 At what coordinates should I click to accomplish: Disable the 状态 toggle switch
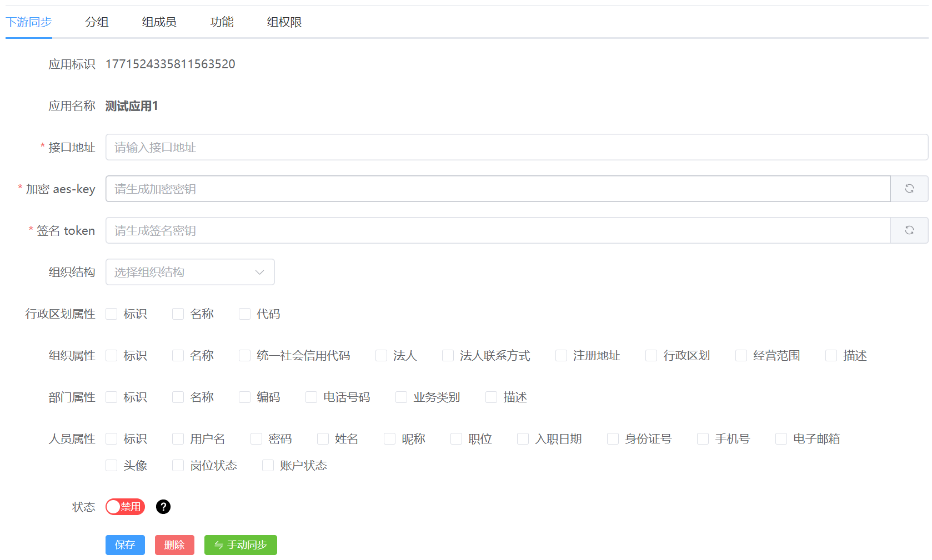(x=124, y=507)
